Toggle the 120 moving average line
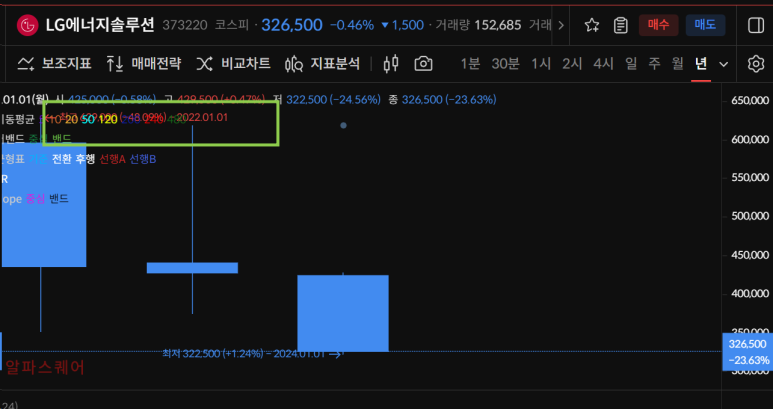 pyautogui.click(x=108, y=120)
